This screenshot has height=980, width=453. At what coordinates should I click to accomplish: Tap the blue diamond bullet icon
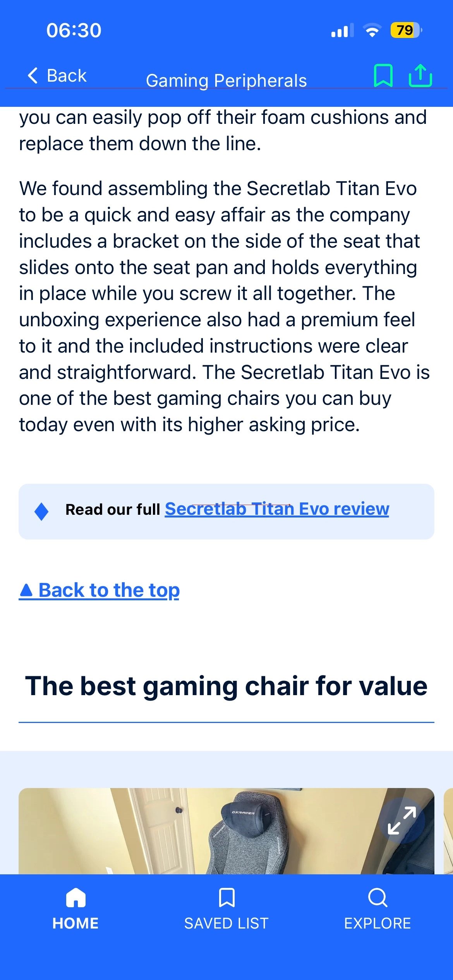click(x=41, y=511)
